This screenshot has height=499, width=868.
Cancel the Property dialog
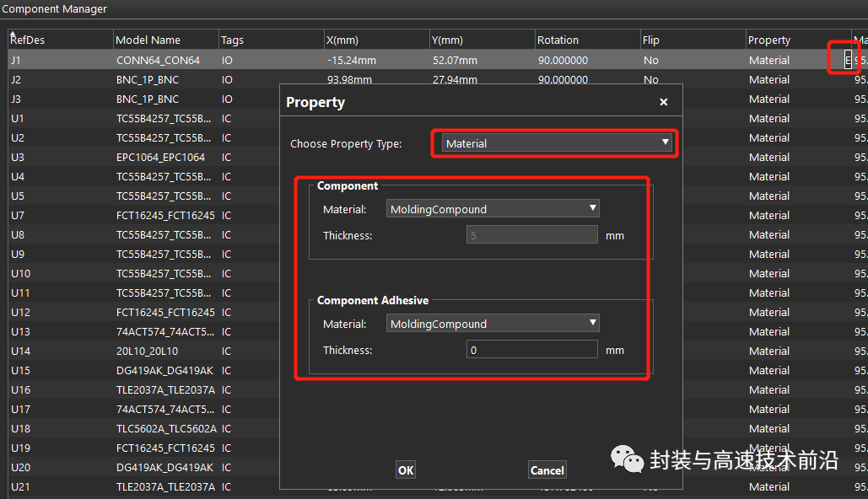tap(547, 470)
